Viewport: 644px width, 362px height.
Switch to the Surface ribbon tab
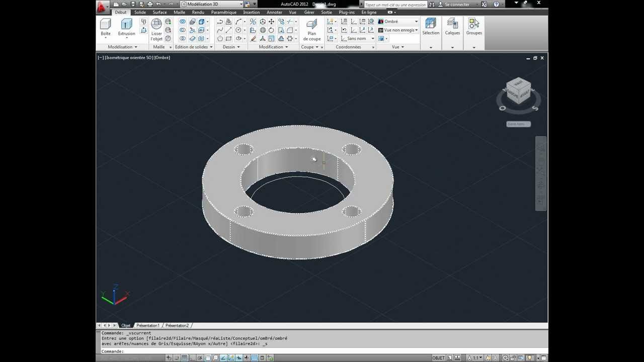(159, 13)
